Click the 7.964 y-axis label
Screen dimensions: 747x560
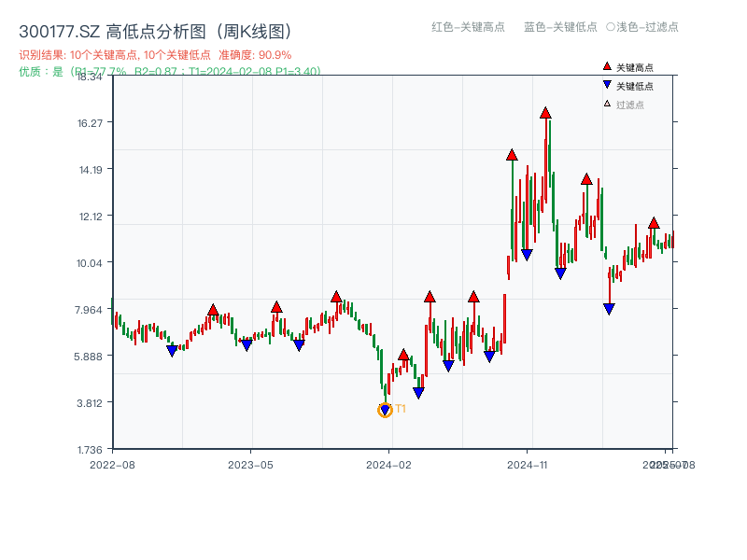[x=89, y=310]
